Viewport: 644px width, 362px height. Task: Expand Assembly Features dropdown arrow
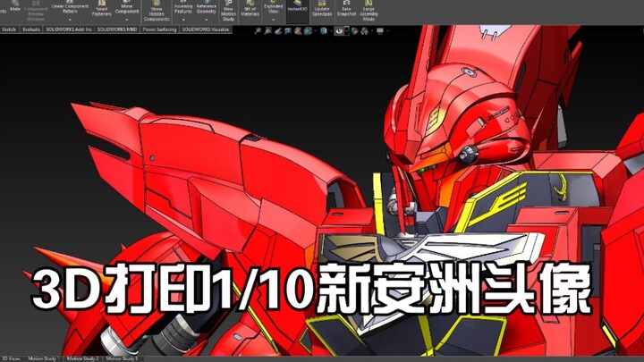[x=183, y=20]
